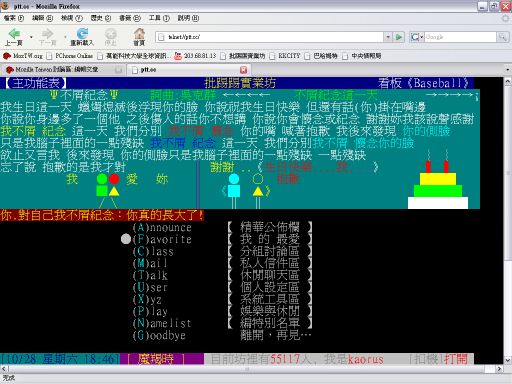Open the MozTW.org bookmark
Image resolution: width=512 pixels, height=384 pixels.
click(x=23, y=56)
